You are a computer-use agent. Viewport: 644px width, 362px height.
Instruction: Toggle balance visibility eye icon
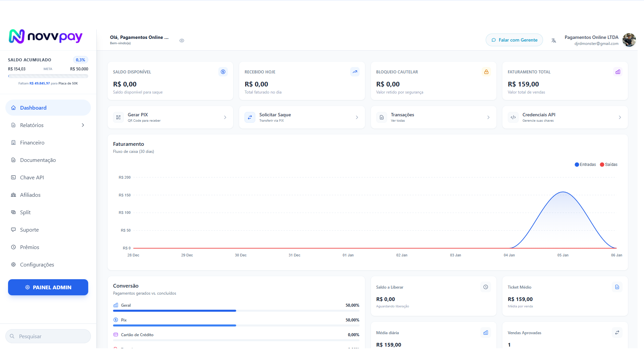pos(182,41)
